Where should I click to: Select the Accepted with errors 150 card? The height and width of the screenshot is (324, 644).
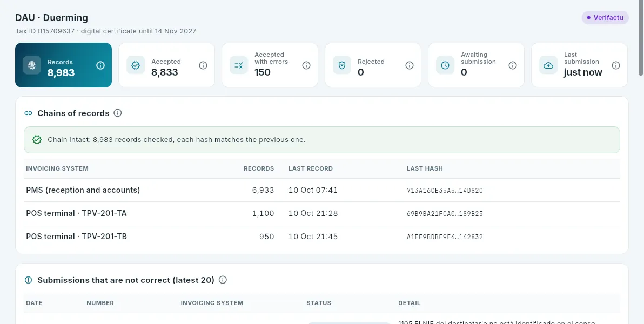270,65
